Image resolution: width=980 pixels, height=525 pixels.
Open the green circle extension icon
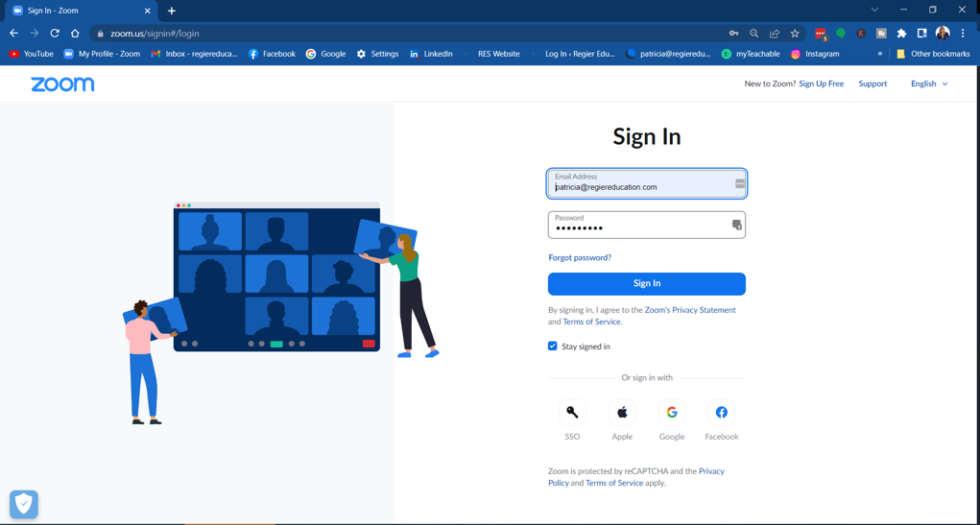click(x=841, y=34)
